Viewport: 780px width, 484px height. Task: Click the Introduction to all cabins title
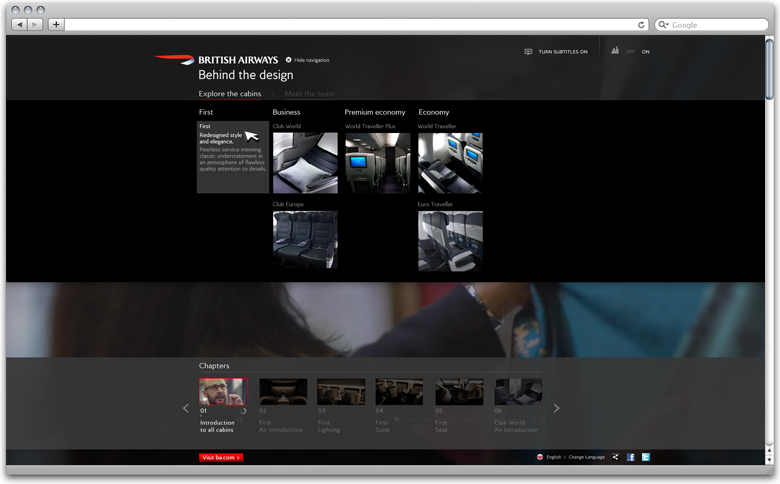[x=217, y=426]
